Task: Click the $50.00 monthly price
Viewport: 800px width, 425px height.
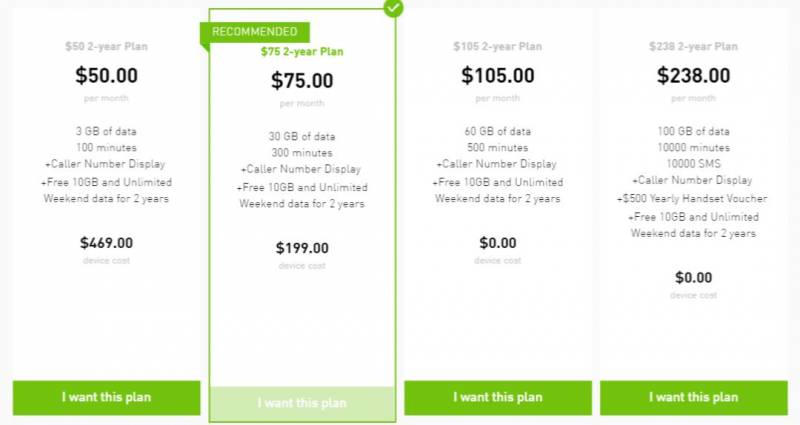Action: pyautogui.click(x=106, y=75)
